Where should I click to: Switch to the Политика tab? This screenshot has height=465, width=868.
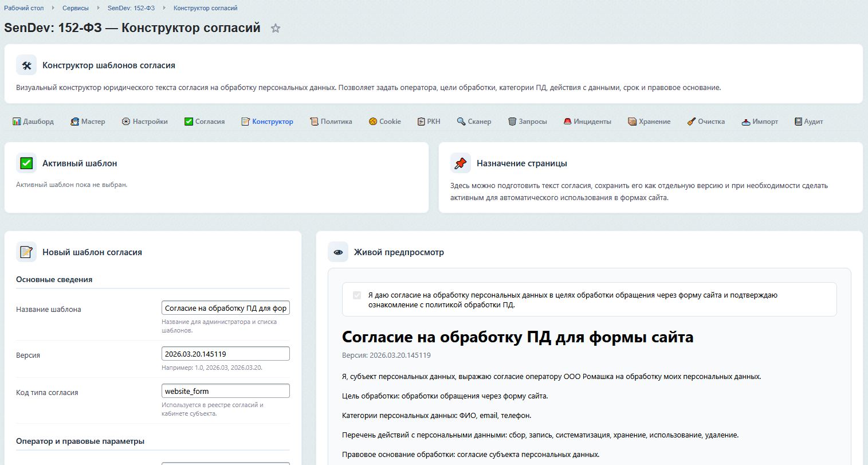pos(331,121)
